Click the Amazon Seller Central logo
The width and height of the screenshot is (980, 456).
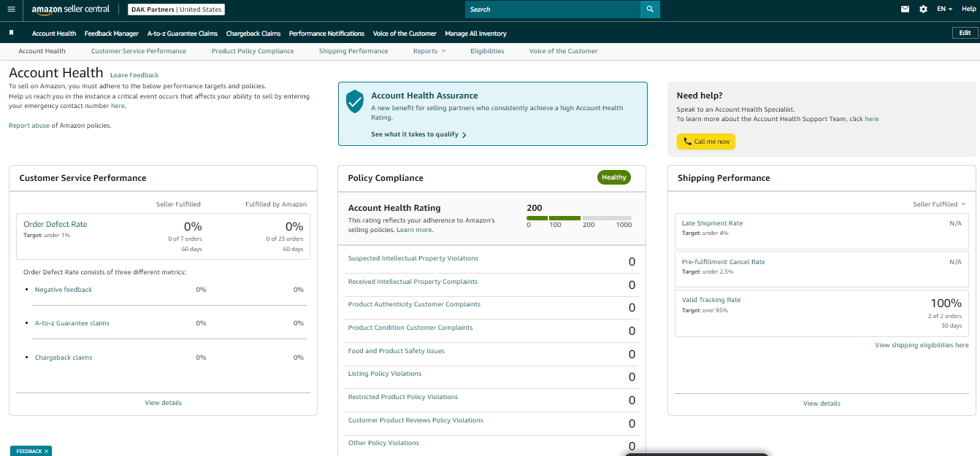71,9
